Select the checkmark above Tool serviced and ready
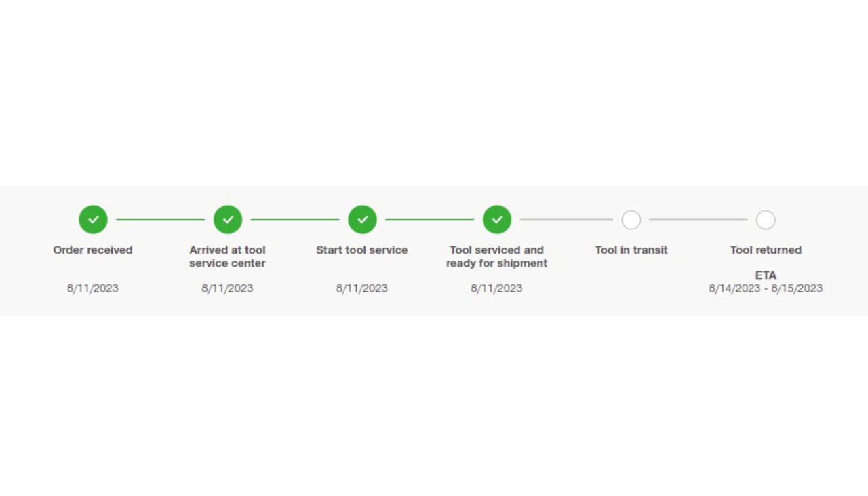The height and width of the screenshot is (496, 868). 497,220
